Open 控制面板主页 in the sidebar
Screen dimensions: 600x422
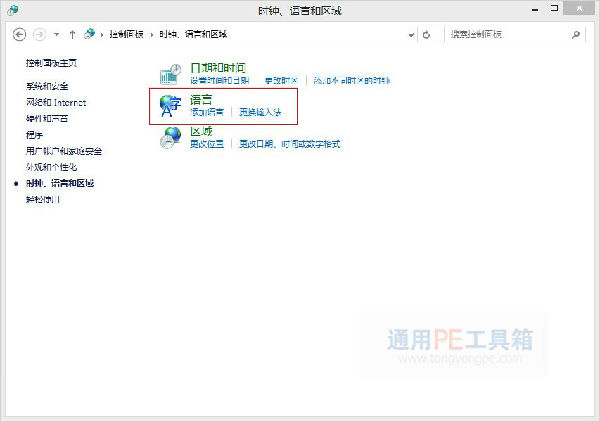tap(51, 63)
